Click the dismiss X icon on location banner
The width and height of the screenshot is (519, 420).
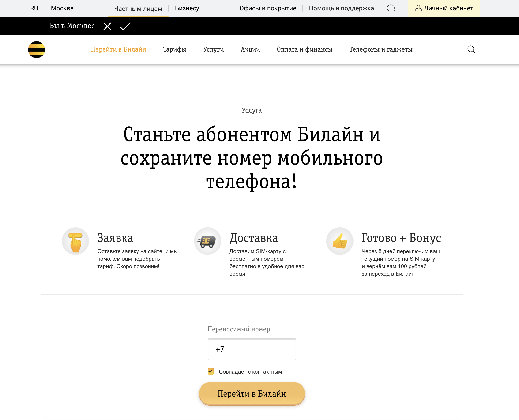(x=108, y=26)
